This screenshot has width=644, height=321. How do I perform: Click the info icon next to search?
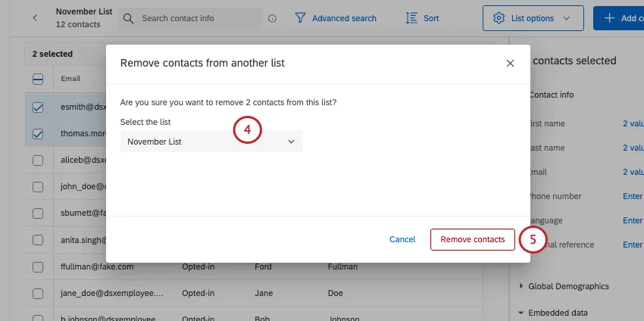coord(272,18)
